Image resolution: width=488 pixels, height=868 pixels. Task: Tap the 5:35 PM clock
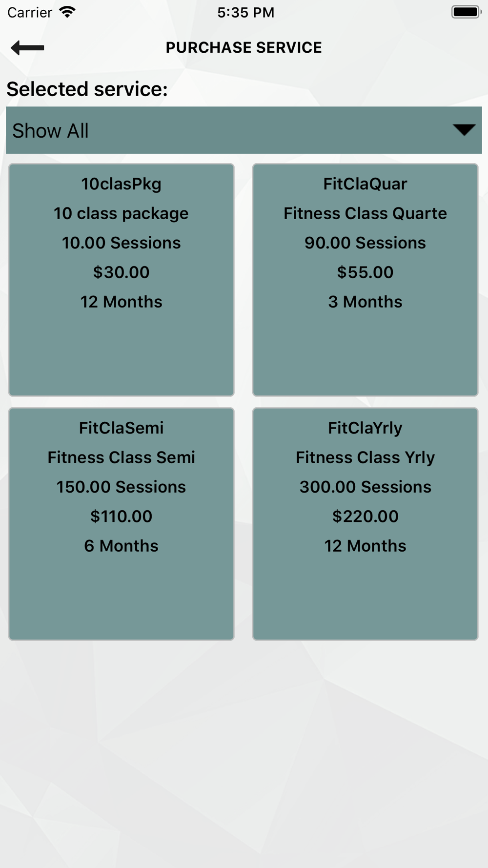pyautogui.click(x=246, y=12)
